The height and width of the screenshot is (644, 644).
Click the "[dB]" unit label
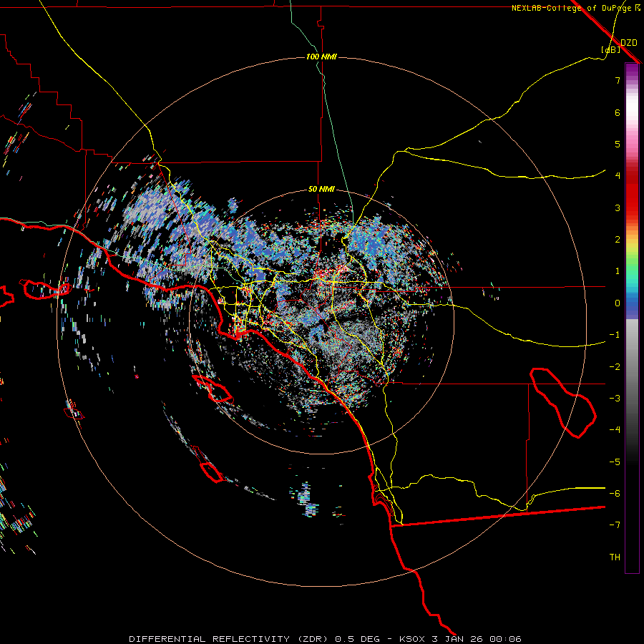click(x=610, y=49)
